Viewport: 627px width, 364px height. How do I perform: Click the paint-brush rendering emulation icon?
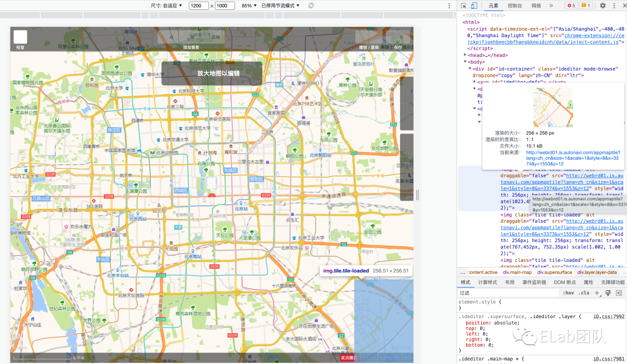tap(608, 293)
